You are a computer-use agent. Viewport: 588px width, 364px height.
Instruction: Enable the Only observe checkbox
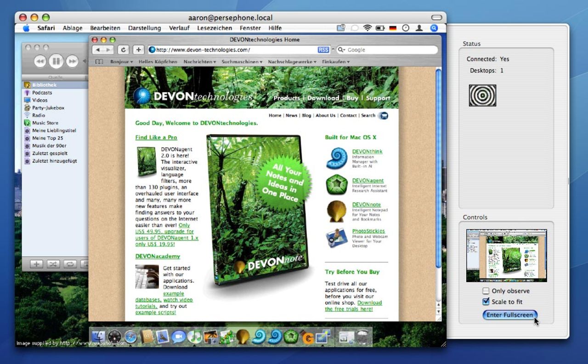(x=486, y=291)
